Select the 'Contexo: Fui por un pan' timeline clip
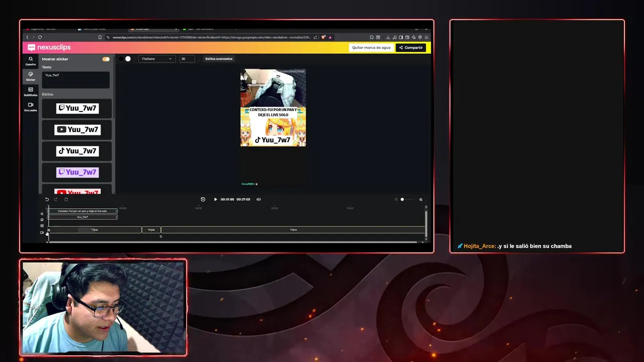 tap(83, 211)
